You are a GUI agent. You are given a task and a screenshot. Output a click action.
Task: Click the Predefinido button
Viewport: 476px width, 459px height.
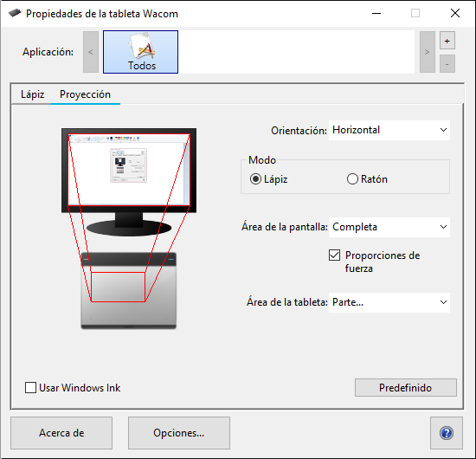(406, 388)
